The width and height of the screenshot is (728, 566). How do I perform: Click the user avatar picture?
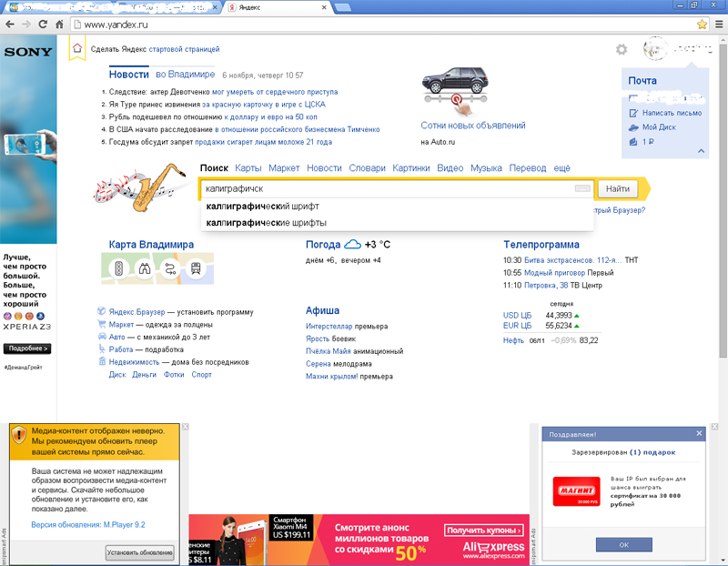[655, 48]
